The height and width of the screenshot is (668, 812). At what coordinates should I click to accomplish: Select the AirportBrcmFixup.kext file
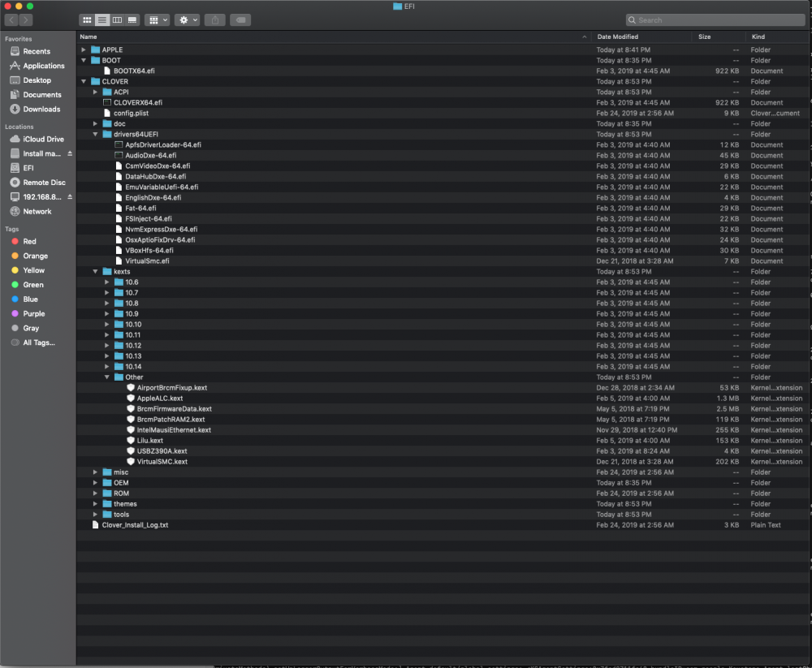pyautogui.click(x=172, y=388)
